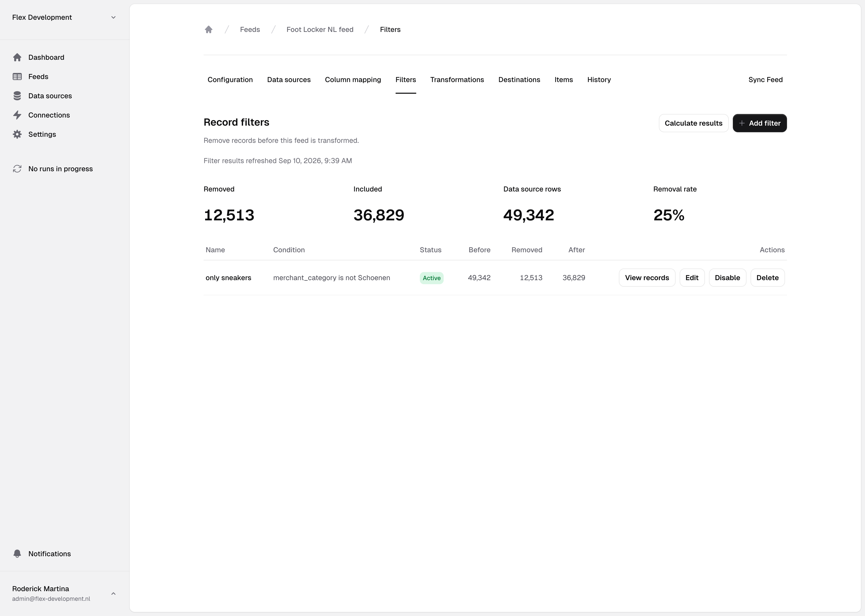The width and height of the screenshot is (865, 616).
Task: Open the Column mapping tab
Action: click(353, 80)
